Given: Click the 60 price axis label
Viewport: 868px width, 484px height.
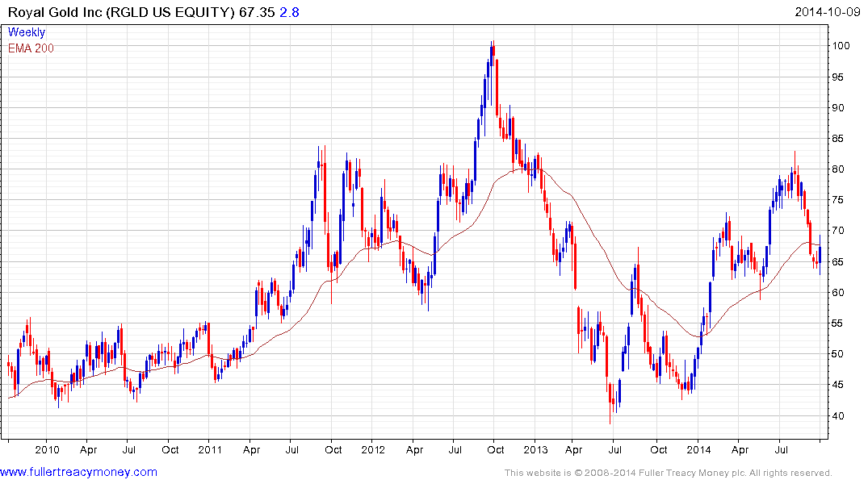Looking at the screenshot, I should 839,293.
